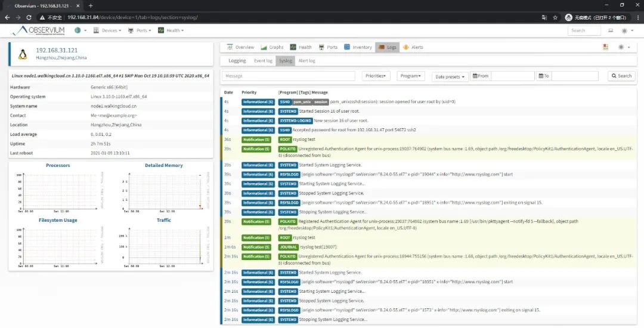Click the incognito mode profile button

pos(597,18)
